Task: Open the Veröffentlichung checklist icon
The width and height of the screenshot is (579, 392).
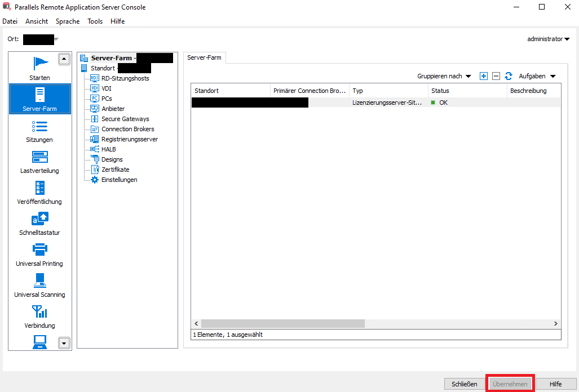Action: pos(39,188)
